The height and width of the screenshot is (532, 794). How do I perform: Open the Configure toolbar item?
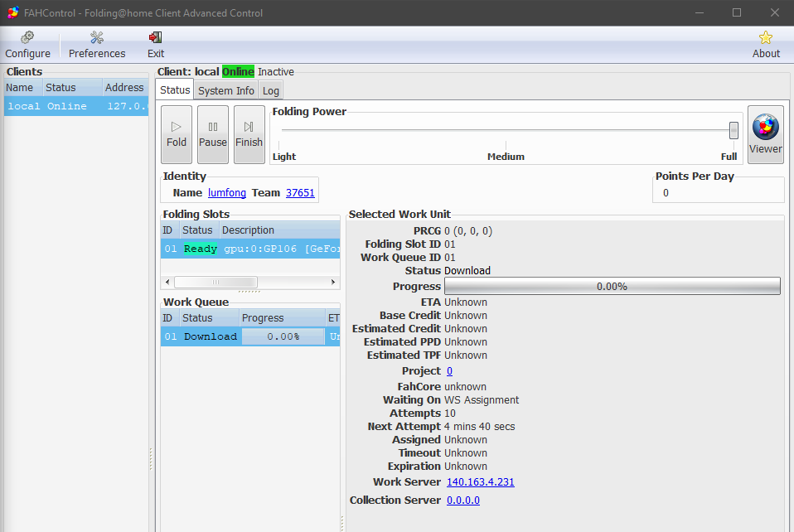click(27, 45)
